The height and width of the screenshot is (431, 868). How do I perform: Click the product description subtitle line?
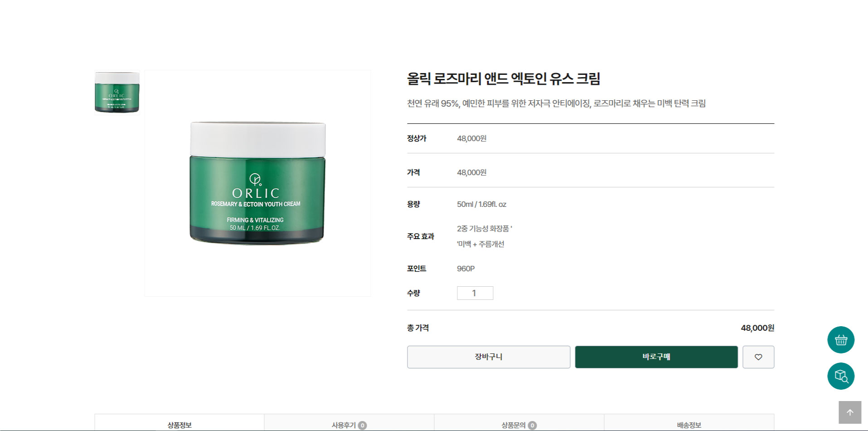click(x=556, y=103)
